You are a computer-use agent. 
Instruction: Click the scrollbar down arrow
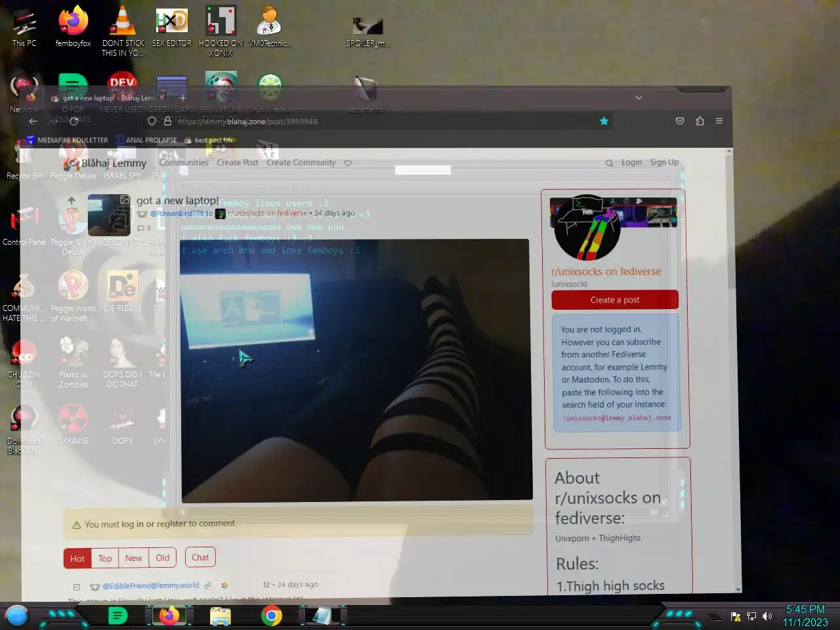[x=738, y=589]
